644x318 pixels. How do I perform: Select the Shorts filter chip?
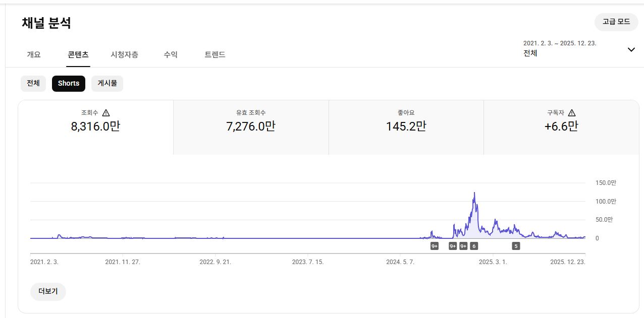(69, 84)
